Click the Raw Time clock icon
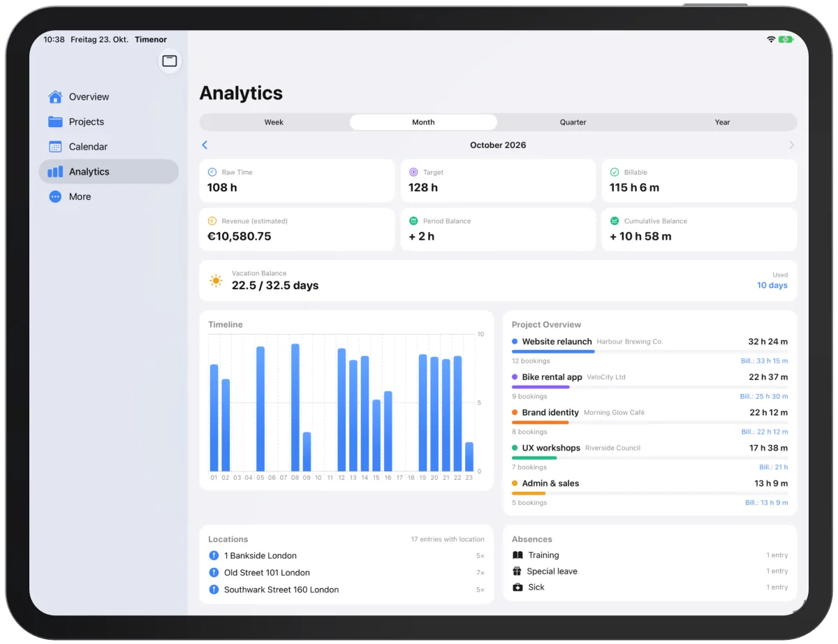Screen dimensions: 838x644 tap(212, 172)
